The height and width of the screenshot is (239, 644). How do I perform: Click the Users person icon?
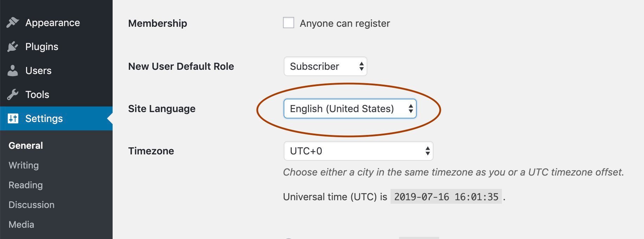12,70
